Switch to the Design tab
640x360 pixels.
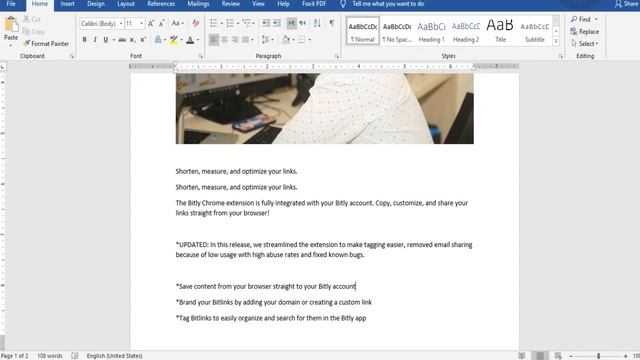96,4
